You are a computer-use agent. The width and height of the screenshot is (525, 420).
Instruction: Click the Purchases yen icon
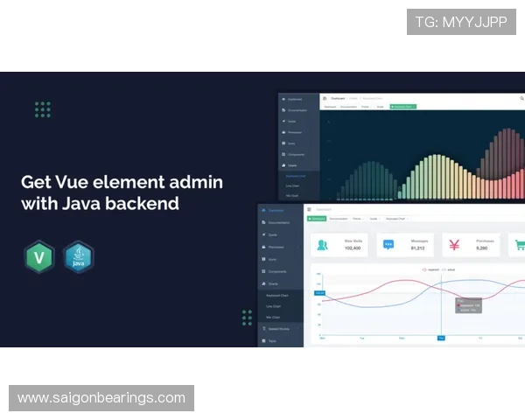pos(454,245)
